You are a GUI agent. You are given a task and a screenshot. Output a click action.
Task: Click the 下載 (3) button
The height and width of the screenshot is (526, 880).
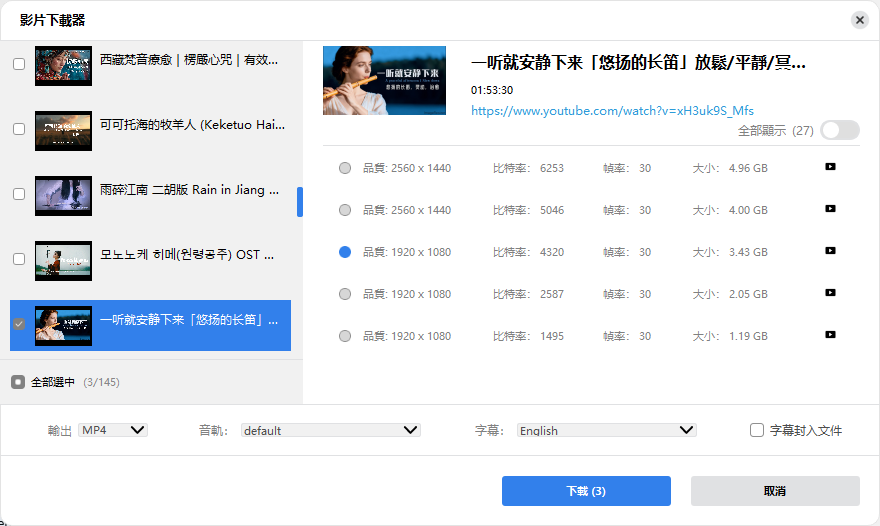pyautogui.click(x=586, y=491)
